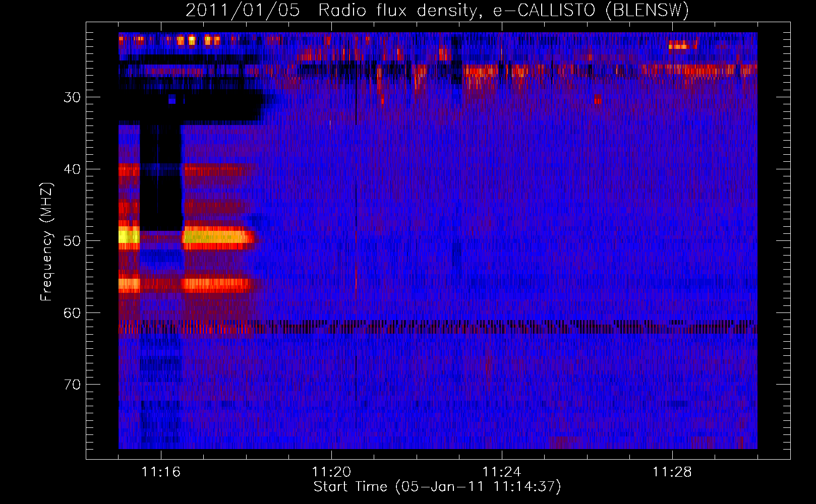
Task: Click the 'Start Time (05-Jan-11 11:14:37)' label
Action: pos(437,487)
